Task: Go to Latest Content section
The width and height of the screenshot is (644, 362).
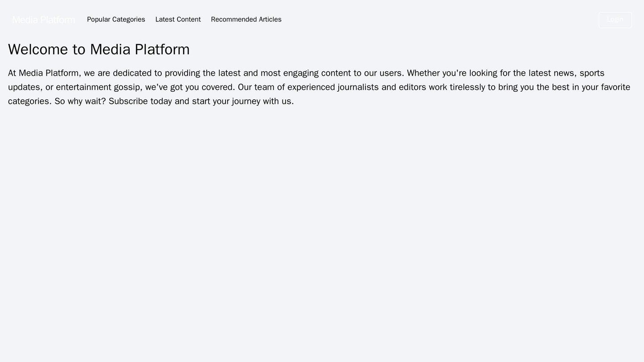Action: (x=178, y=20)
